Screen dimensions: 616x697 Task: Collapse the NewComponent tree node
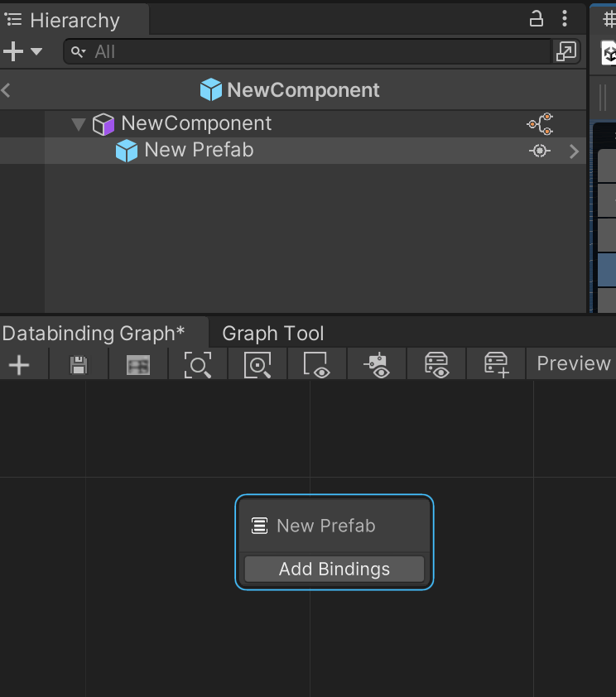coord(79,124)
